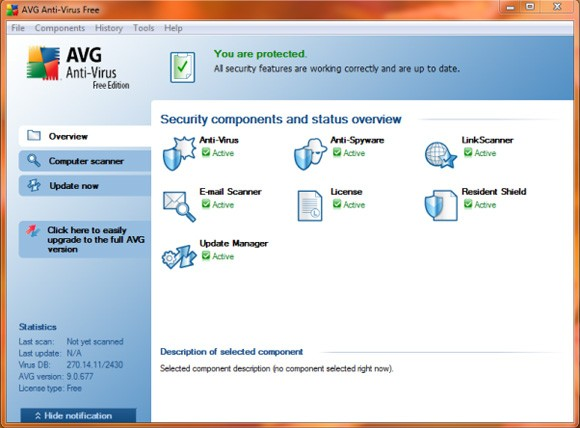Open the Tools menu
This screenshot has height=428, width=580.
click(144, 28)
